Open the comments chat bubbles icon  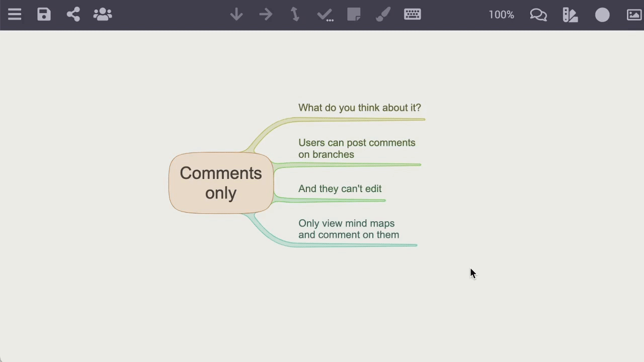tap(538, 15)
